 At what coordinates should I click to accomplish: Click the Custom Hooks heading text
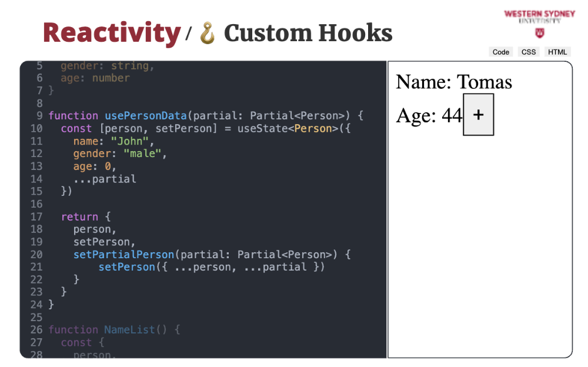pyautogui.click(x=308, y=33)
